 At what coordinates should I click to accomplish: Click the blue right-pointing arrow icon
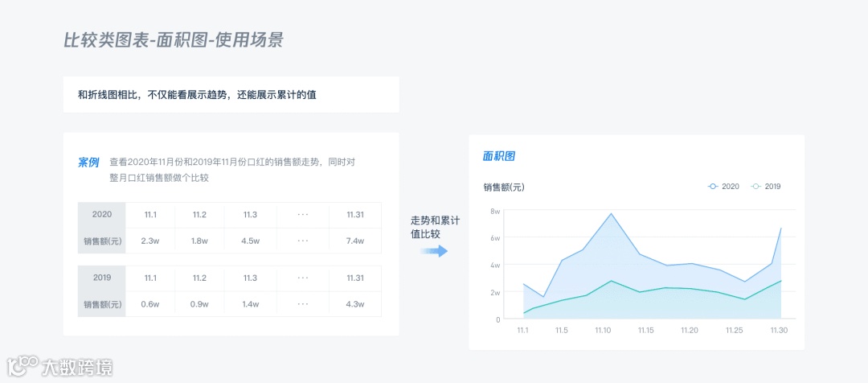433,252
